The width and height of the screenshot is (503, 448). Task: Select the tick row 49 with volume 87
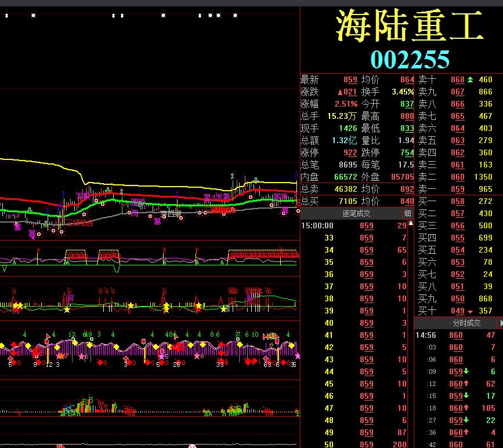pyautogui.click(x=354, y=432)
